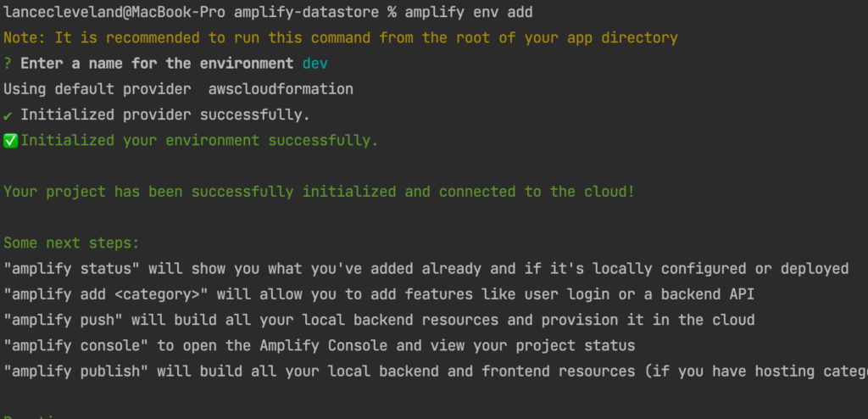Click the question mark prompt symbol
The height and width of the screenshot is (419, 868).
(x=8, y=64)
